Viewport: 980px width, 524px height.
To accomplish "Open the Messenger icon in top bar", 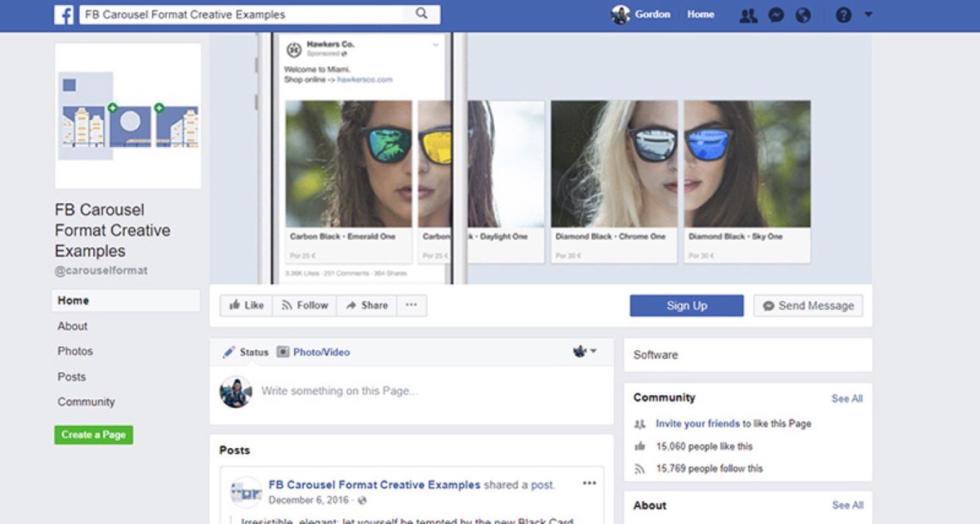I will (x=777, y=15).
